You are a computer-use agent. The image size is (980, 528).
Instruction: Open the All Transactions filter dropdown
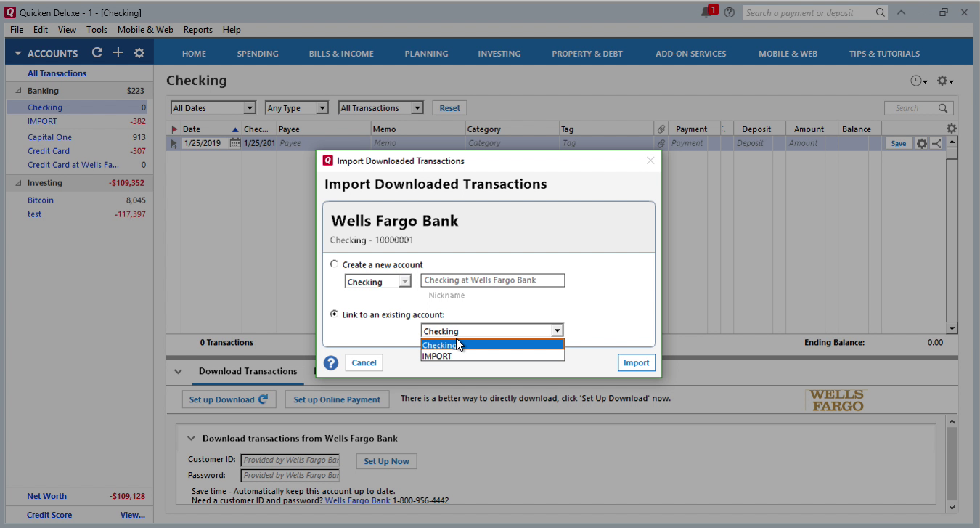pos(381,108)
